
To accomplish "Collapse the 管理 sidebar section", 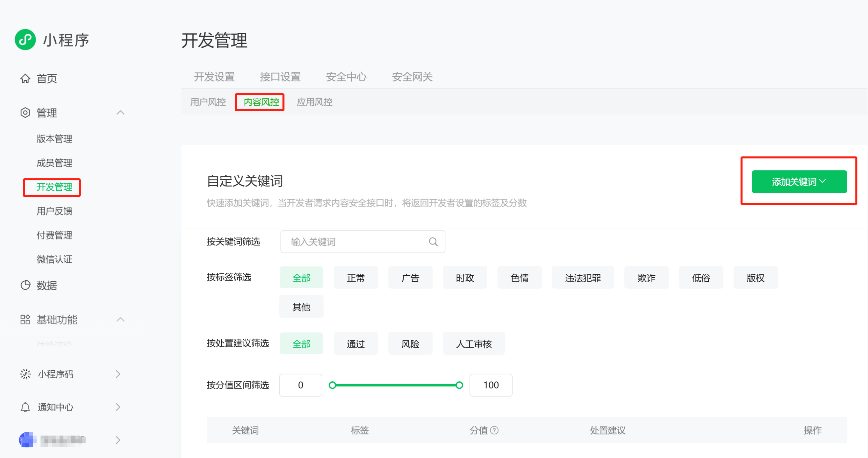I will tap(120, 113).
